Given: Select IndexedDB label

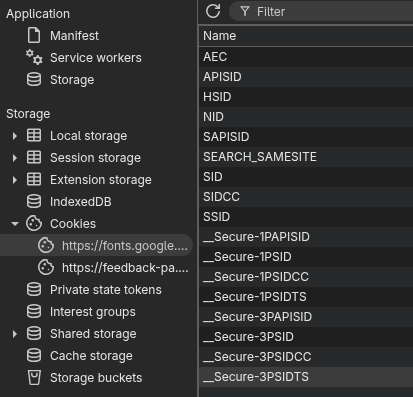Looking at the screenshot, I should 81,202.
